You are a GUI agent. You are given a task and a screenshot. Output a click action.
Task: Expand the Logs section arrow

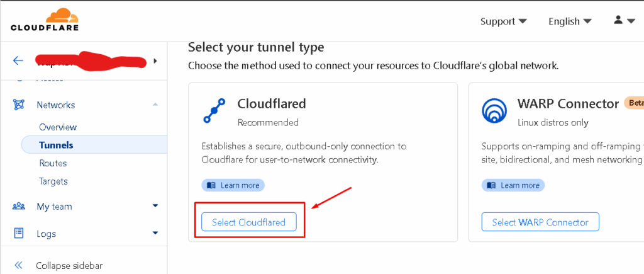click(155, 233)
